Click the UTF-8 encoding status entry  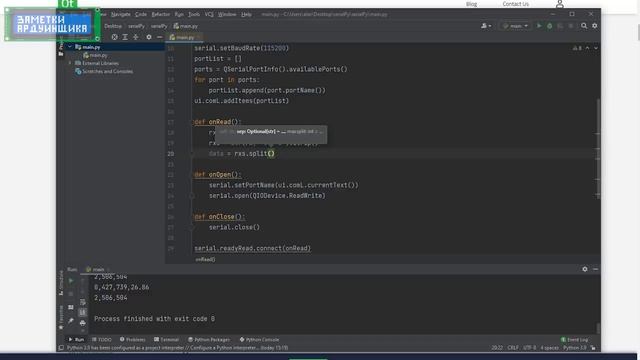point(530,348)
